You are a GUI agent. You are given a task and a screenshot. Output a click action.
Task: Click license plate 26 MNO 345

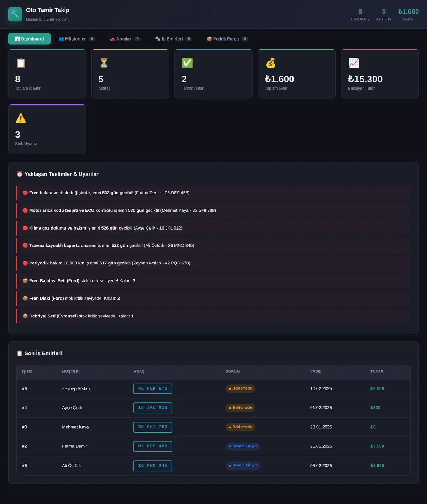tap(153, 466)
